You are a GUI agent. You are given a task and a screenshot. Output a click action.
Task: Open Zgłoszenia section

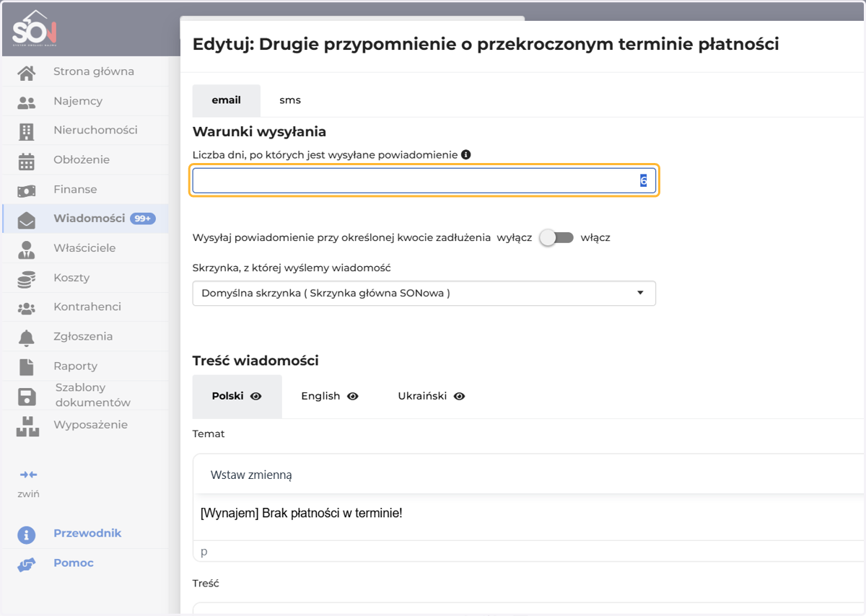tap(83, 336)
